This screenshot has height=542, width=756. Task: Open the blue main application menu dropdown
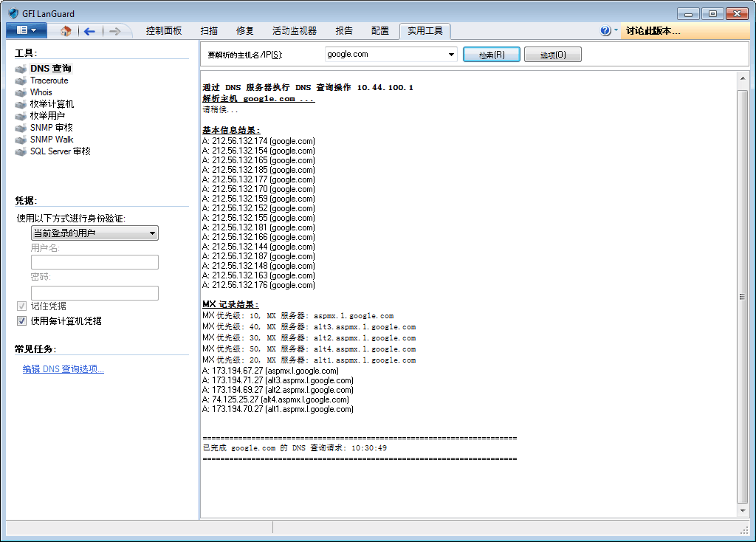click(x=26, y=30)
